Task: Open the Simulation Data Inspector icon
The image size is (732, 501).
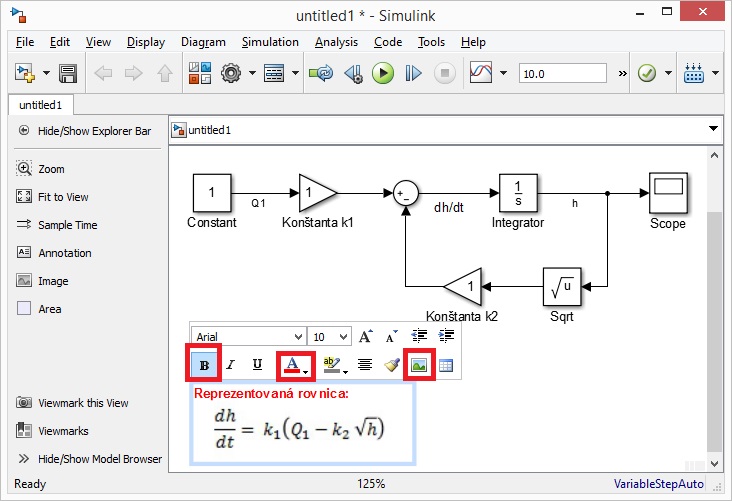Action: click(481, 73)
